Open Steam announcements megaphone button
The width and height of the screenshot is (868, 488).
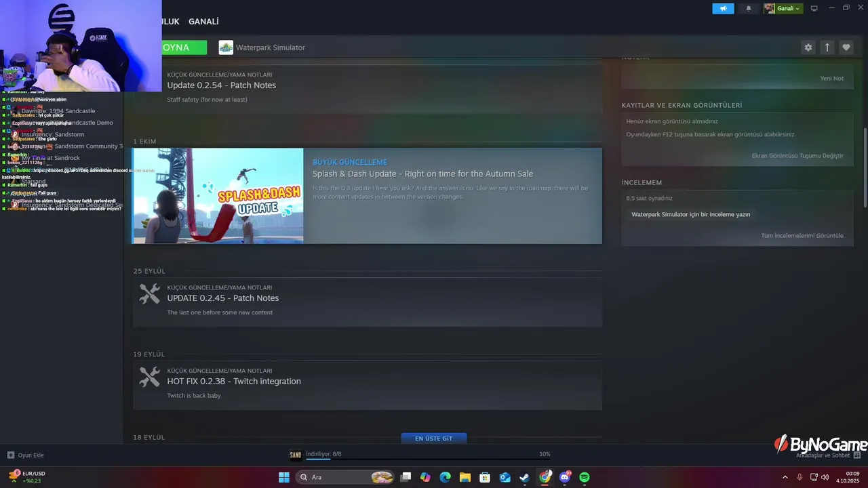click(x=723, y=8)
